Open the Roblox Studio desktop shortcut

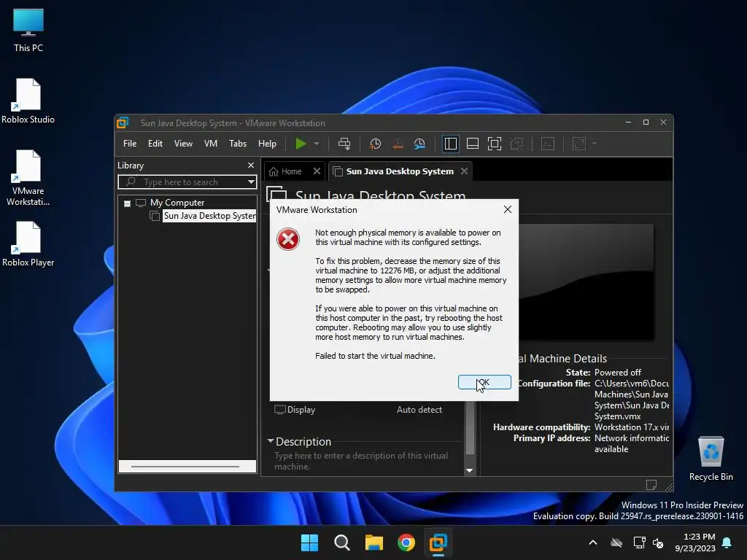pos(28,101)
